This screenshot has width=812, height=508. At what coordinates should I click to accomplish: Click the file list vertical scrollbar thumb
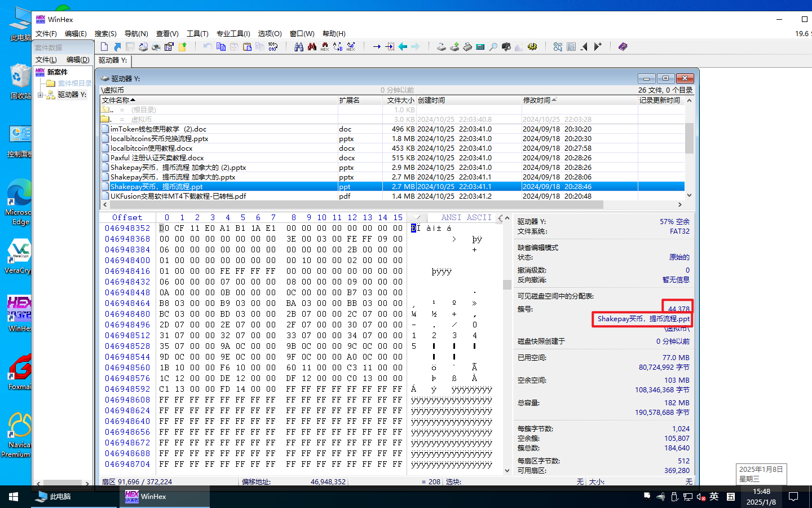(x=689, y=138)
